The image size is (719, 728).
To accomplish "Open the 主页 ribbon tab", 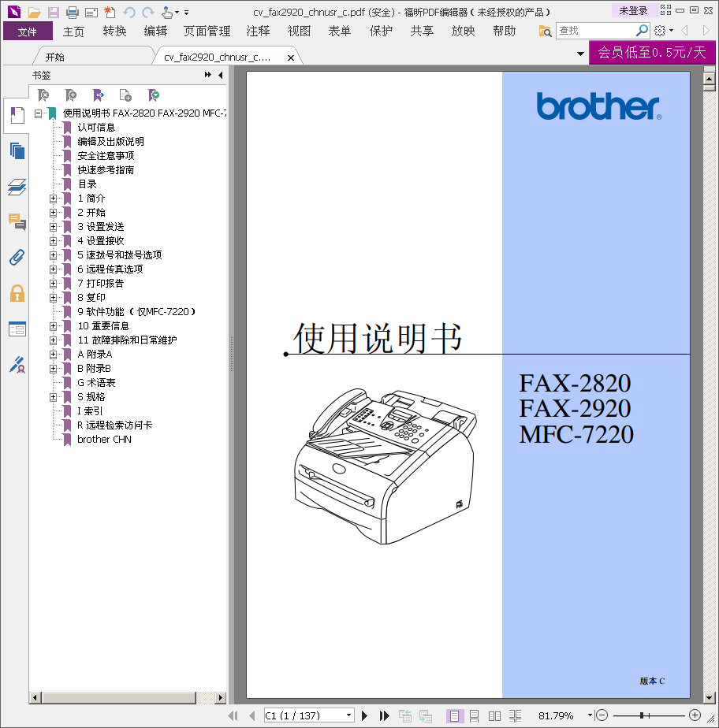I will pos(74,32).
